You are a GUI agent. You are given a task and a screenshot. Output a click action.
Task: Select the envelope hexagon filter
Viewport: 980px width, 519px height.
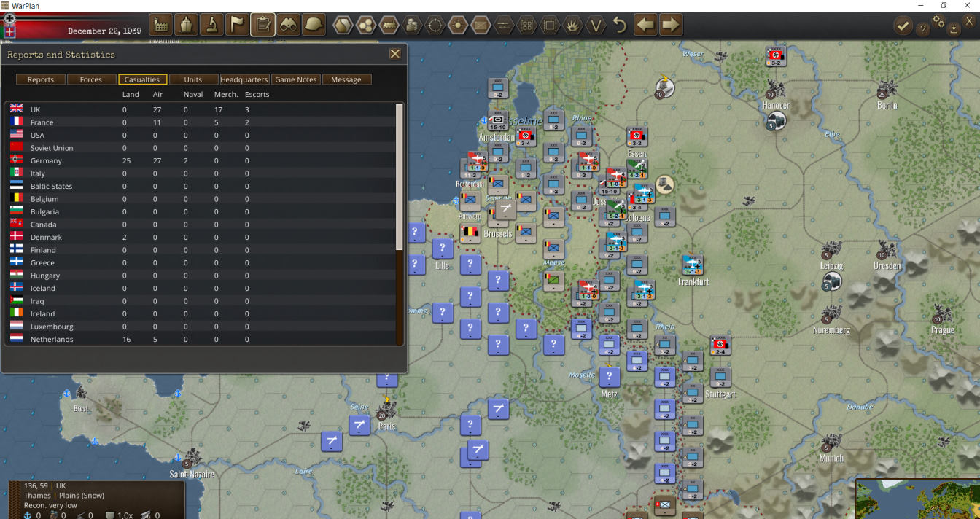coord(481,26)
